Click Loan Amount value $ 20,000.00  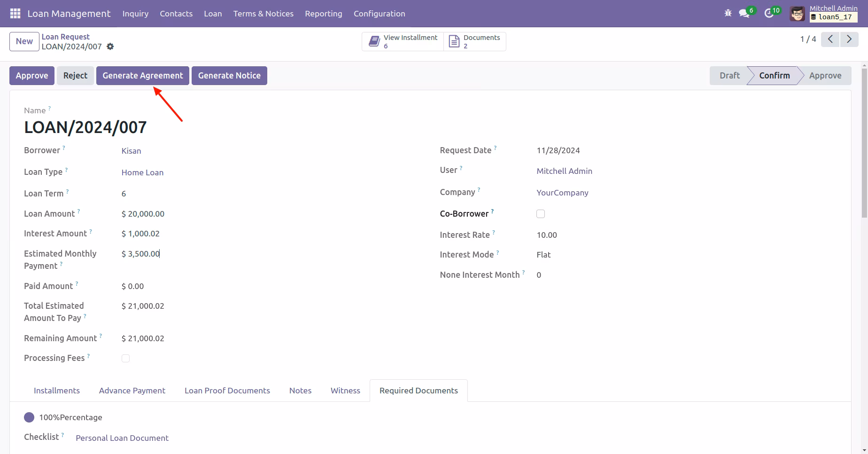tap(143, 214)
